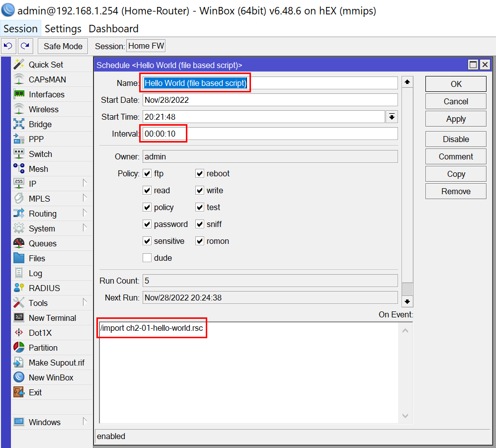Open the Dashboard menu
The height and width of the screenshot is (448, 496).
click(113, 29)
